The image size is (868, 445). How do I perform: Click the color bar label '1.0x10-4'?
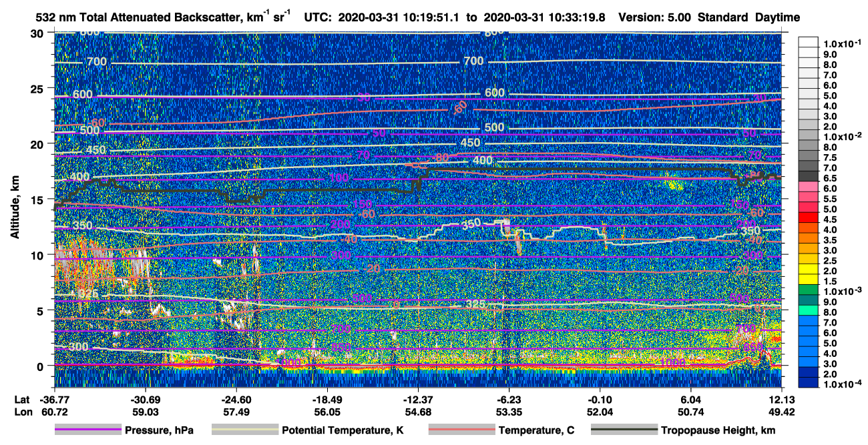pos(844,384)
